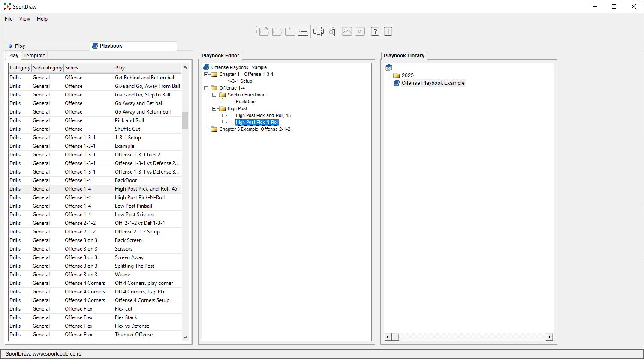Collapse the High Post section

(x=214, y=108)
